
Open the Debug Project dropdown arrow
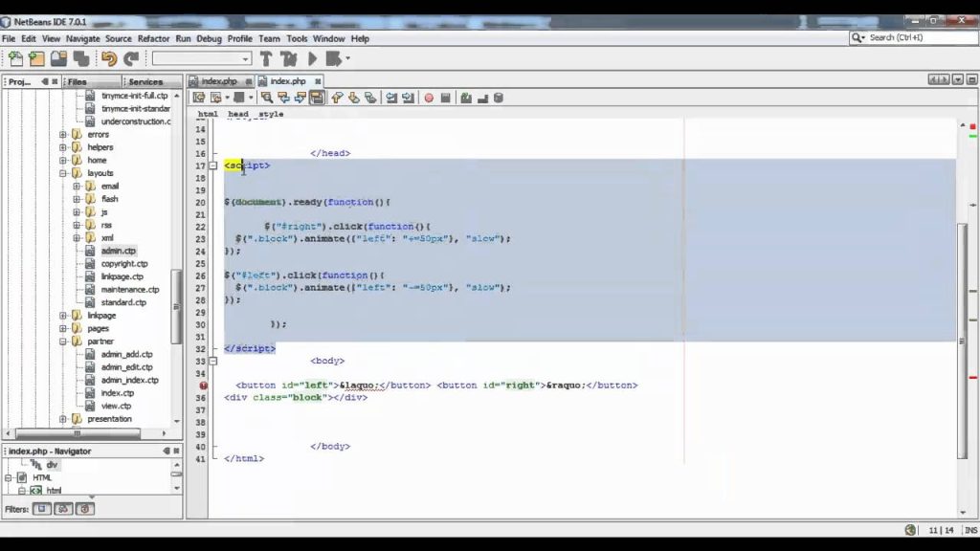pos(347,58)
